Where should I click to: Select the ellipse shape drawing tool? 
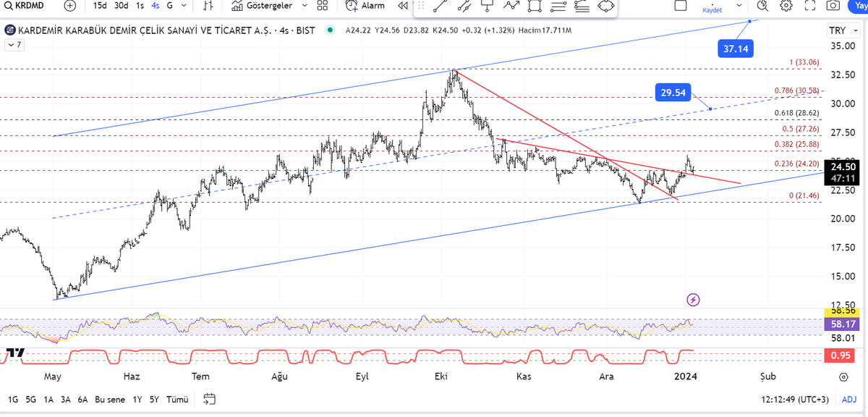pyautogui.click(x=605, y=6)
